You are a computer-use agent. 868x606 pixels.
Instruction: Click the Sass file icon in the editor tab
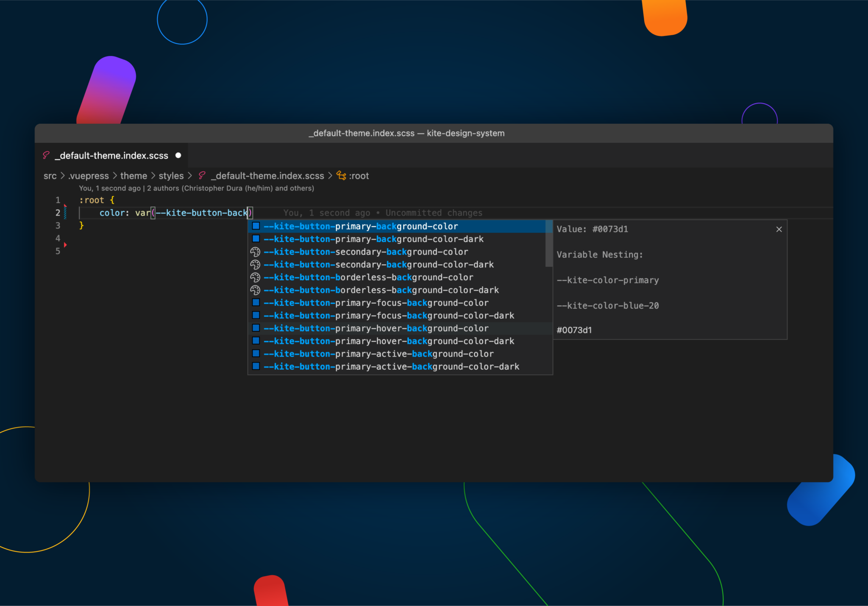pos(46,156)
